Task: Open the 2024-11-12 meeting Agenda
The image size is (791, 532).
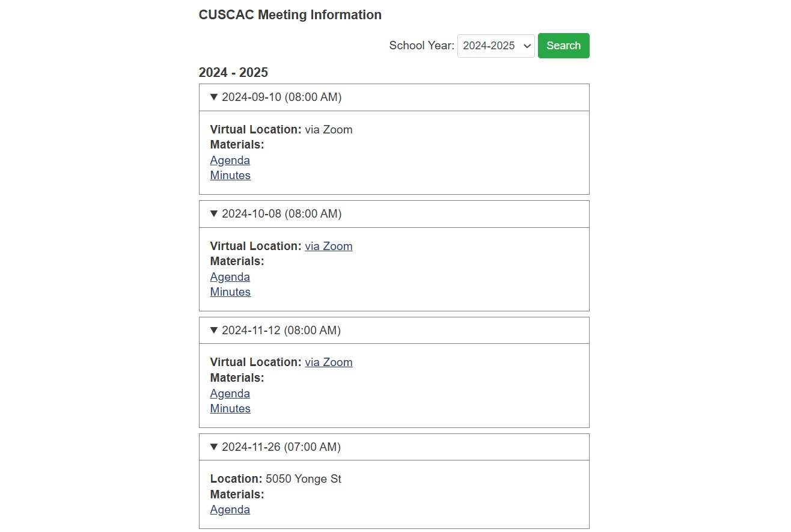Action: pos(230,394)
